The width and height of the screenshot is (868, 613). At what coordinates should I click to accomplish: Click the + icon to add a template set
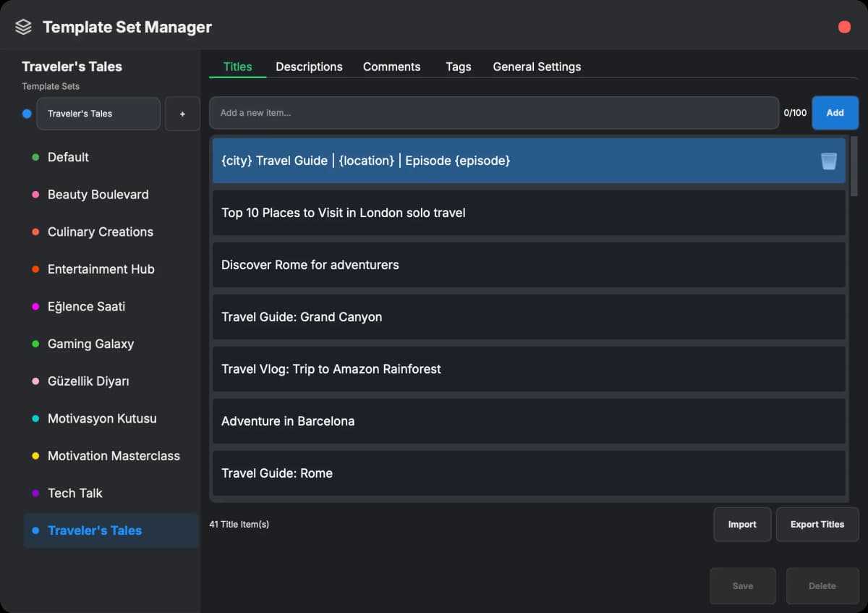182,114
